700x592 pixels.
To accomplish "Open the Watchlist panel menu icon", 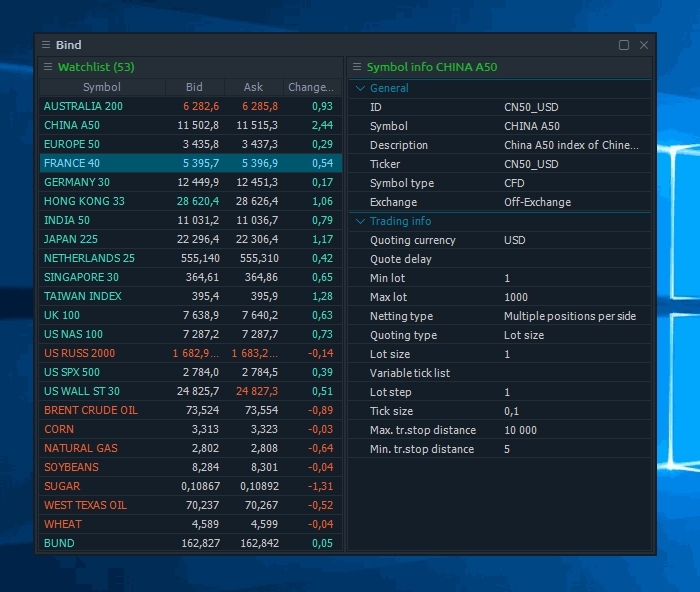I will tap(47, 67).
